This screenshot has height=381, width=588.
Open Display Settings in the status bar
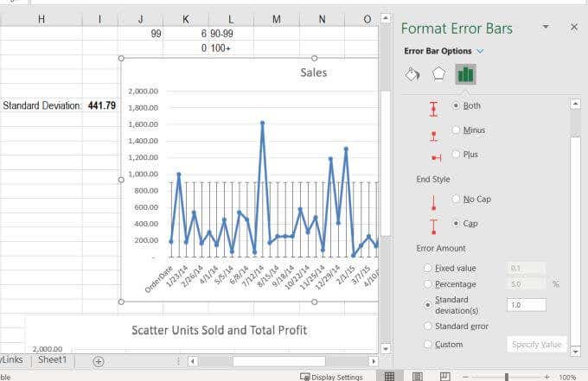[x=331, y=377]
